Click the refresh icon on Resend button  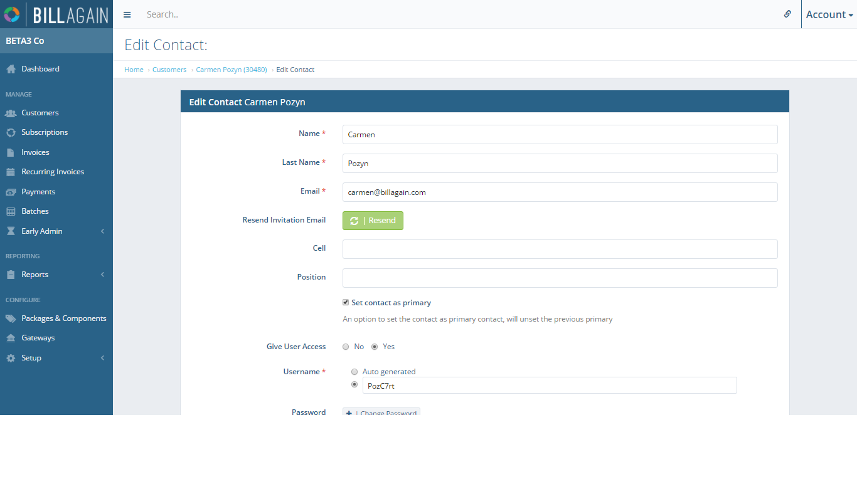(x=354, y=221)
